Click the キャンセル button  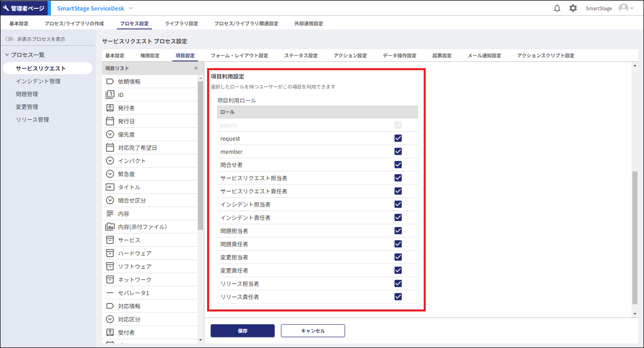click(313, 331)
